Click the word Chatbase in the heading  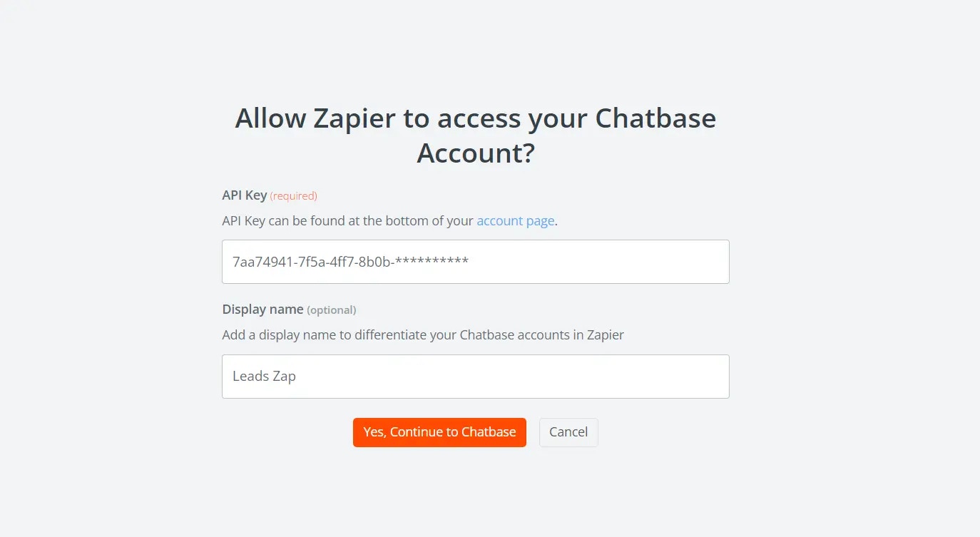point(655,118)
